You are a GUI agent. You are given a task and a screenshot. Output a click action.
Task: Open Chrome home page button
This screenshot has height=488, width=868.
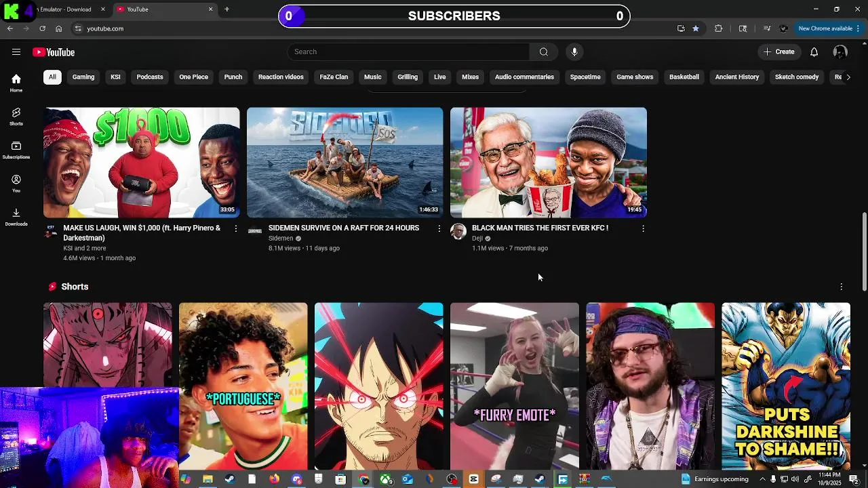tap(59, 28)
